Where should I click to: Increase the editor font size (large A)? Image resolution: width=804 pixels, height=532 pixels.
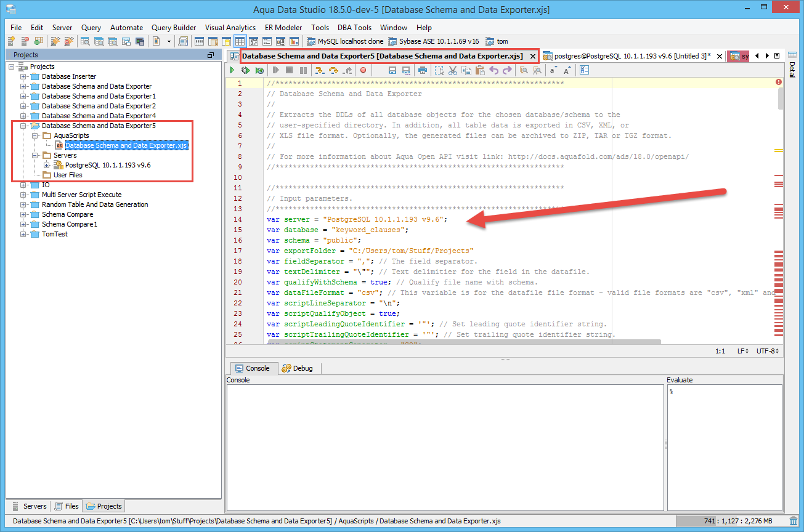pyautogui.click(x=567, y=70)
